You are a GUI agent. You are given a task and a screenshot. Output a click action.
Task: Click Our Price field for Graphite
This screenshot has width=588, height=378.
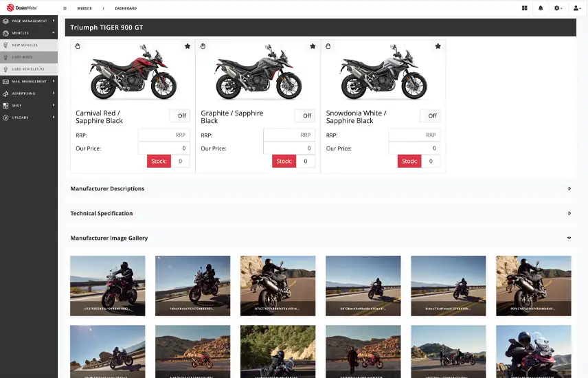(289, 148)
